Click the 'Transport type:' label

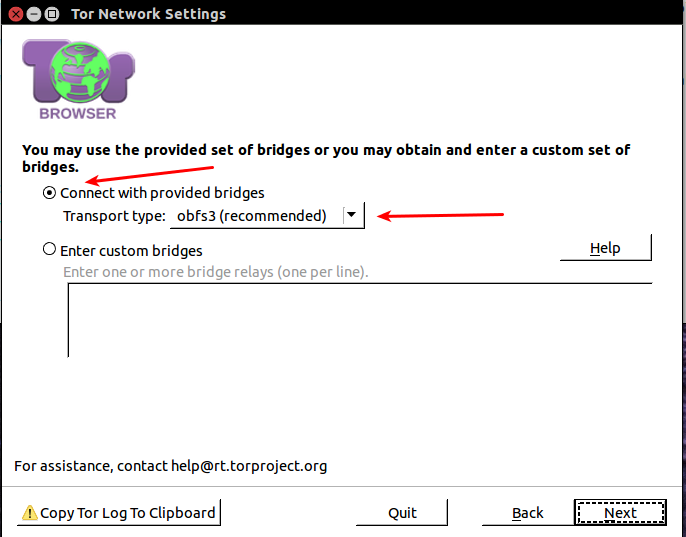114,215
